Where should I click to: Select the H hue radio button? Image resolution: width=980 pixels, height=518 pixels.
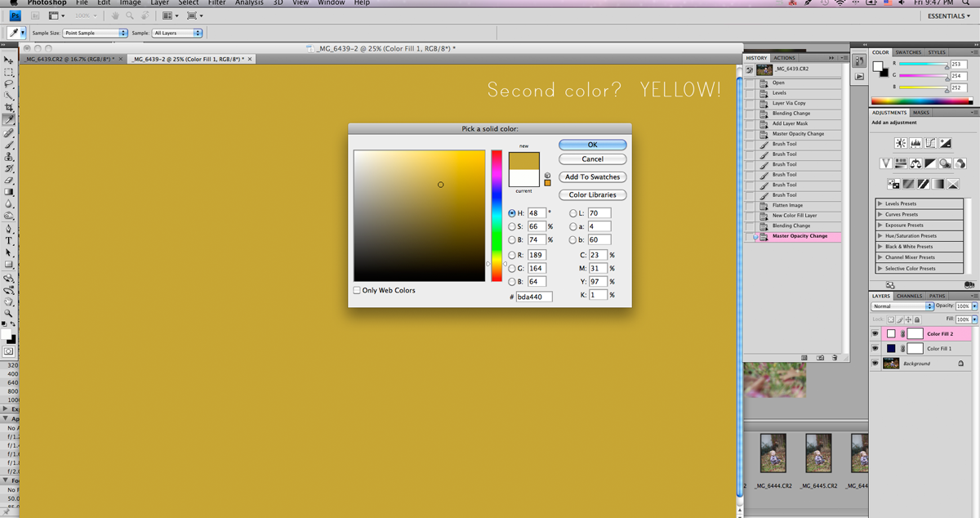coord(512,213)
